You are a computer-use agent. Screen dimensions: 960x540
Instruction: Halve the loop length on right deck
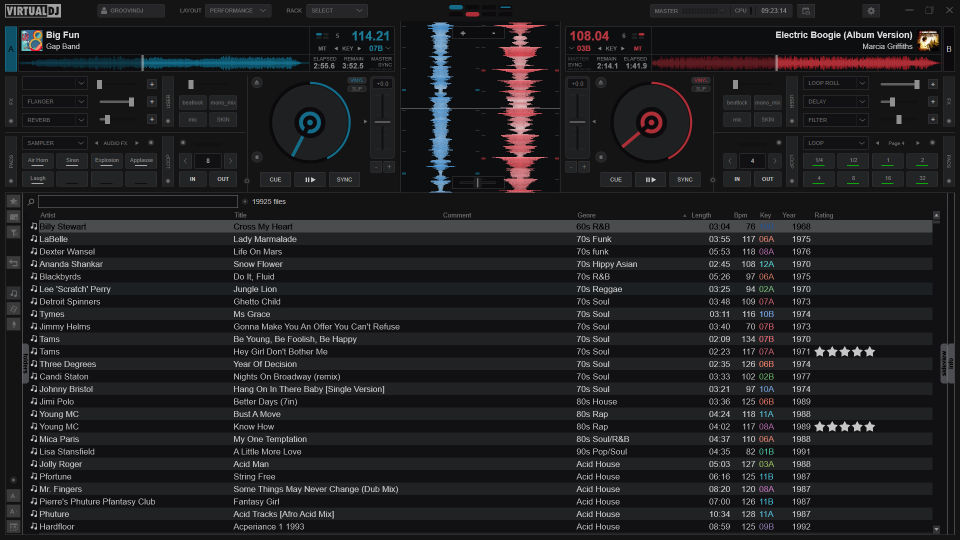tap(730, 161)
